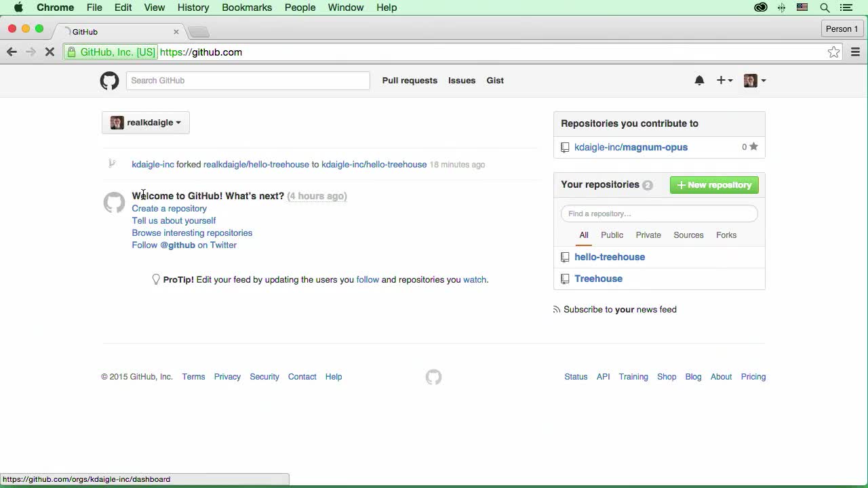This screenshot has height=488, width=868.
Task: Open the notifications bell
Action: tap(699, 80)
